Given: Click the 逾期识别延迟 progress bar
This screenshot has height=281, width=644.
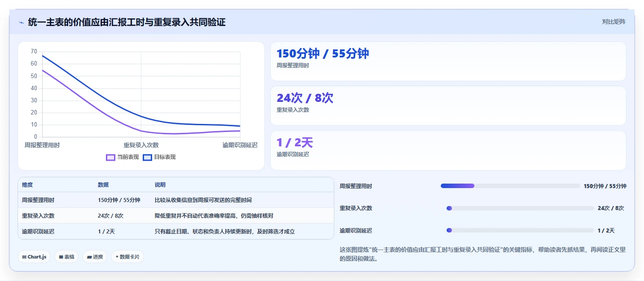Looking at the screenshot, I should (520, 230).
